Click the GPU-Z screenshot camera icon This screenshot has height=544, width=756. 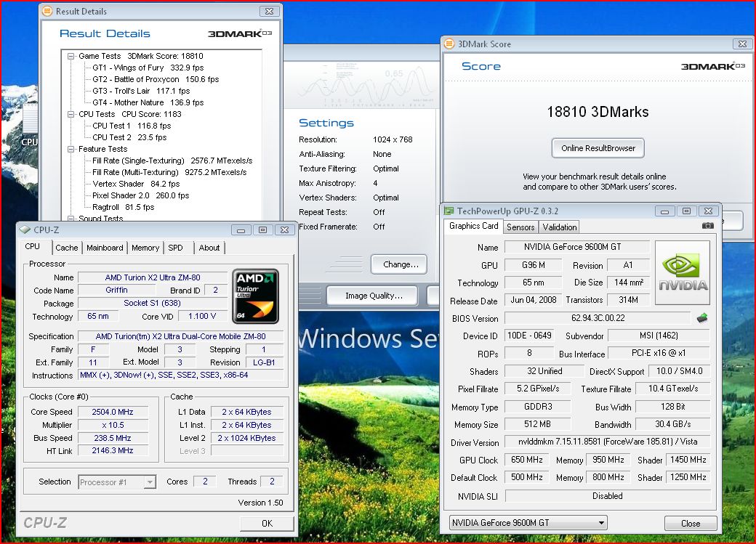(x=707, y=225)
